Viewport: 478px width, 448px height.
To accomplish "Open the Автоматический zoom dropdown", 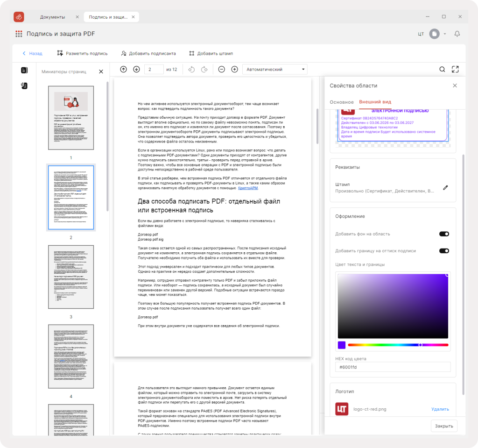I will (x=275, y=69).
